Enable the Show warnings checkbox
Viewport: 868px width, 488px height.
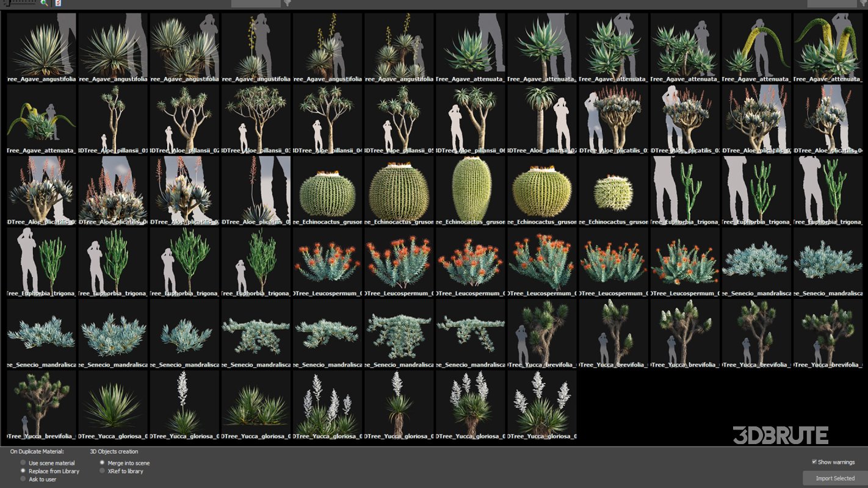pos(814,462)
